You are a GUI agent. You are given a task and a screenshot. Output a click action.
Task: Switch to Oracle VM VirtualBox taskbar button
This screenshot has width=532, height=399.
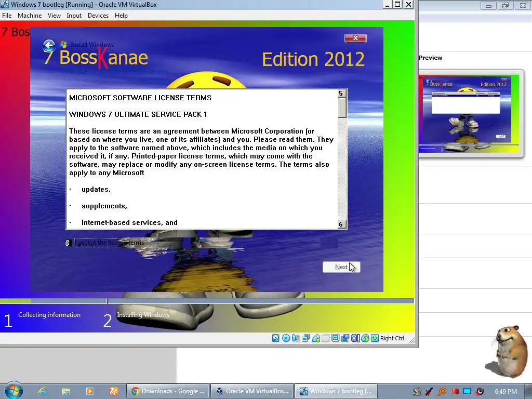(252, 391)
